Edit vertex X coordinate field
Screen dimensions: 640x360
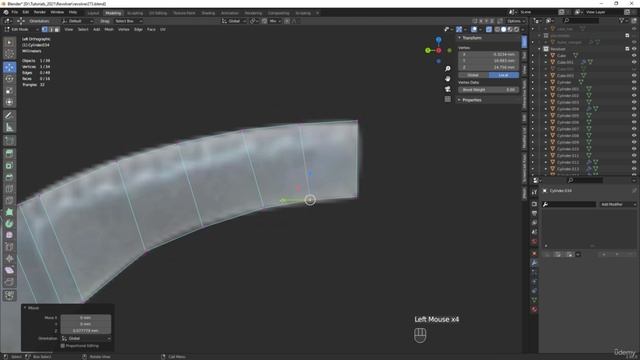489,54
